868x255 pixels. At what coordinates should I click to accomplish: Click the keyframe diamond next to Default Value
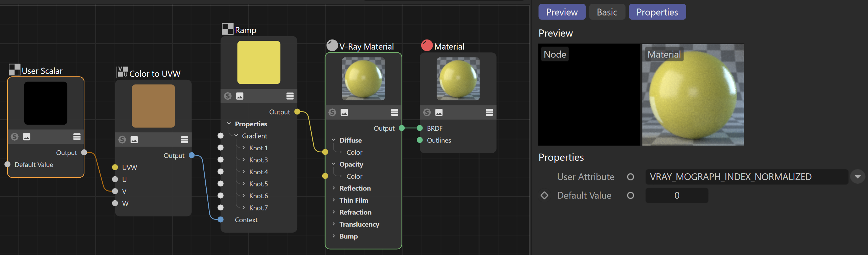click(x=544, y=196)
